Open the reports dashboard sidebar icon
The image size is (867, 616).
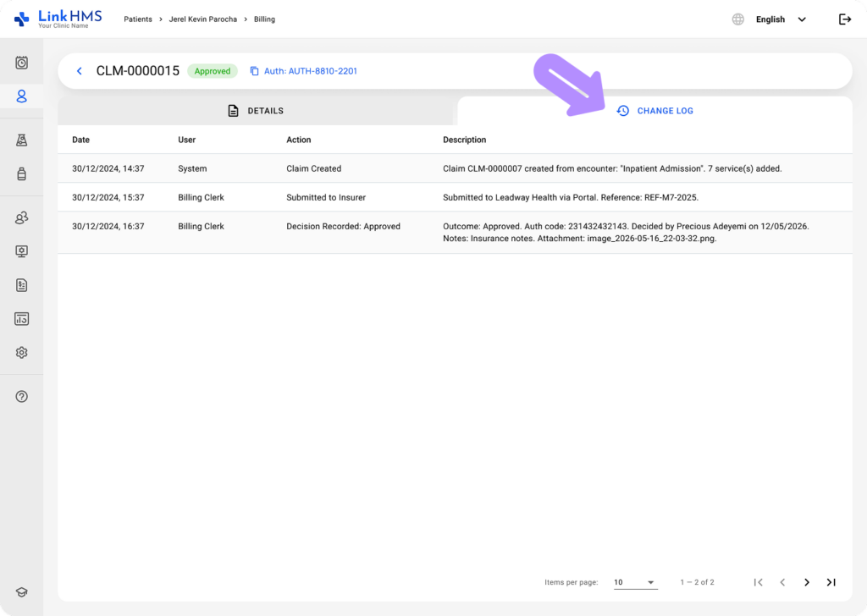coord(21,319)
